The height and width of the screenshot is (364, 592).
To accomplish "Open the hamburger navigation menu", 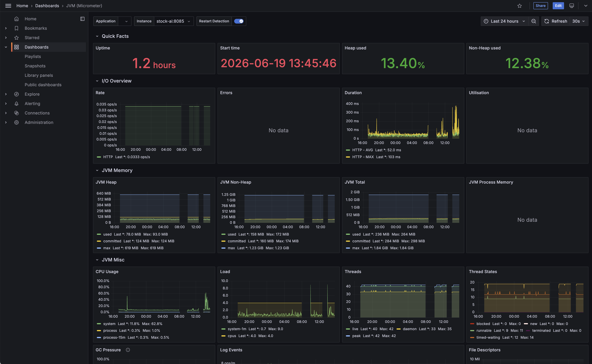I will tap(8, 6).
